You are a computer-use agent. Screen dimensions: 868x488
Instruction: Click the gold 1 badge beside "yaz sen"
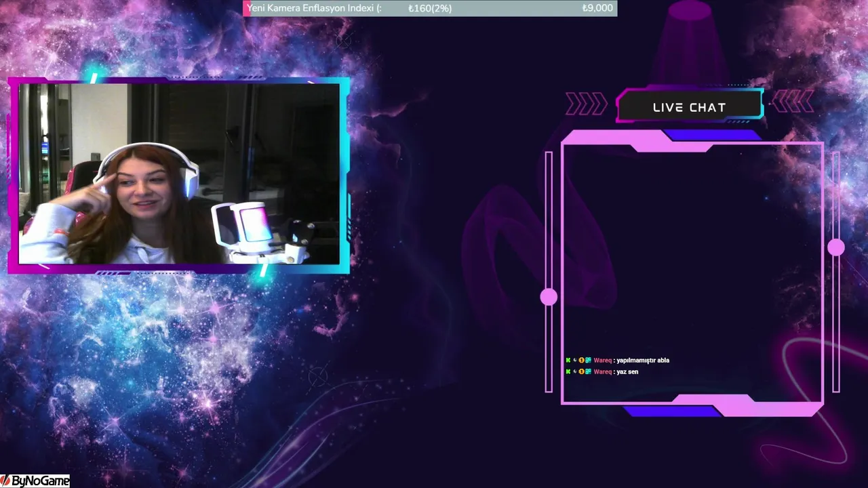582,371
